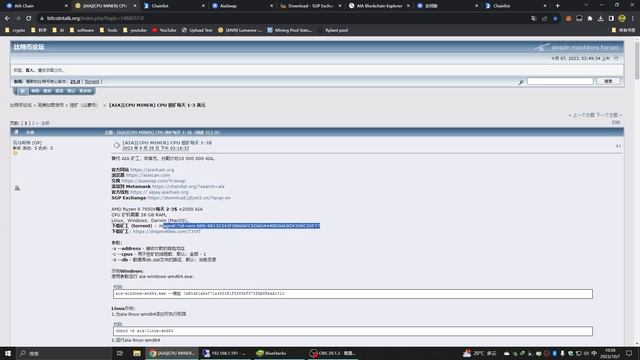Open File Explorer from the taskbar
The height and width of the screenshot is (360, 640).
click(x=137, y=353)
